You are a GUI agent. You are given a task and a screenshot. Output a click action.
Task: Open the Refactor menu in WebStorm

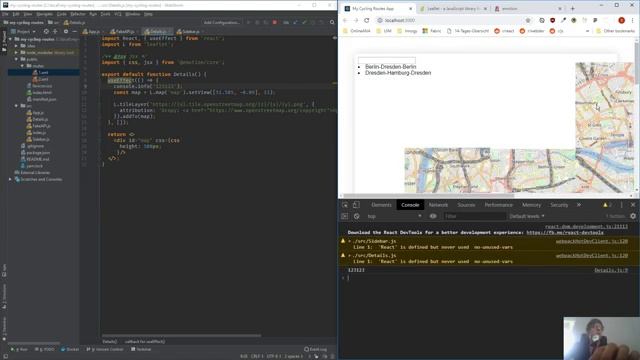[78, 14]
